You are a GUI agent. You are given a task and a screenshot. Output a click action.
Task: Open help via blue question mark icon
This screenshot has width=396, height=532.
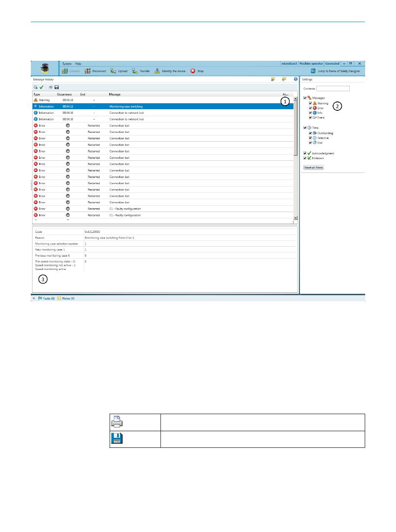[295, 79]
